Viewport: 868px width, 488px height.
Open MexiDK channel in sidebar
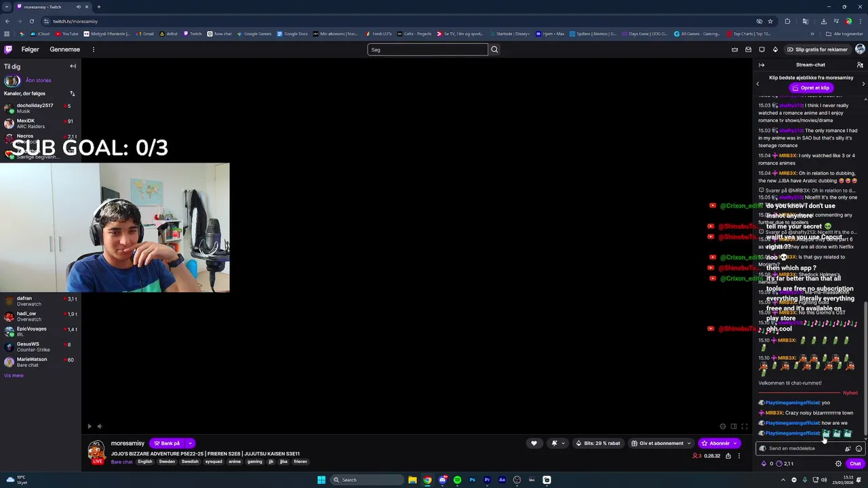click(39, 123)
